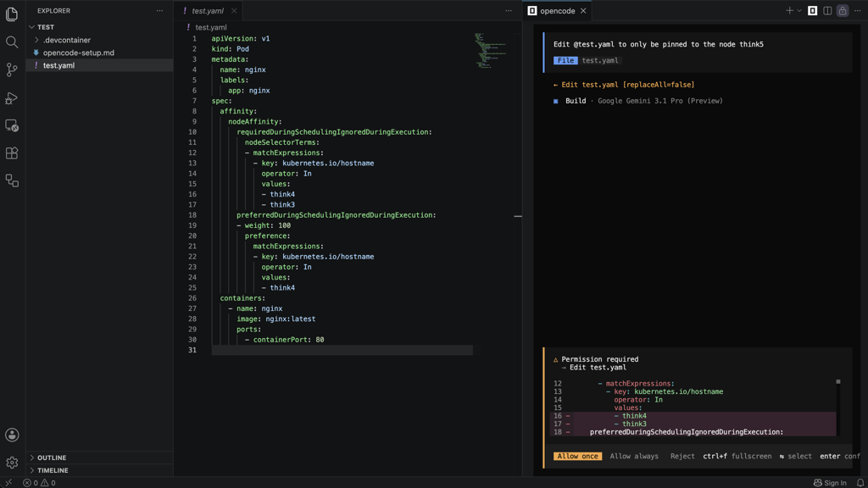Viewport: 868px width, 488px height.
Task: Open notifications bell in status bar
Action: point(860,483)
